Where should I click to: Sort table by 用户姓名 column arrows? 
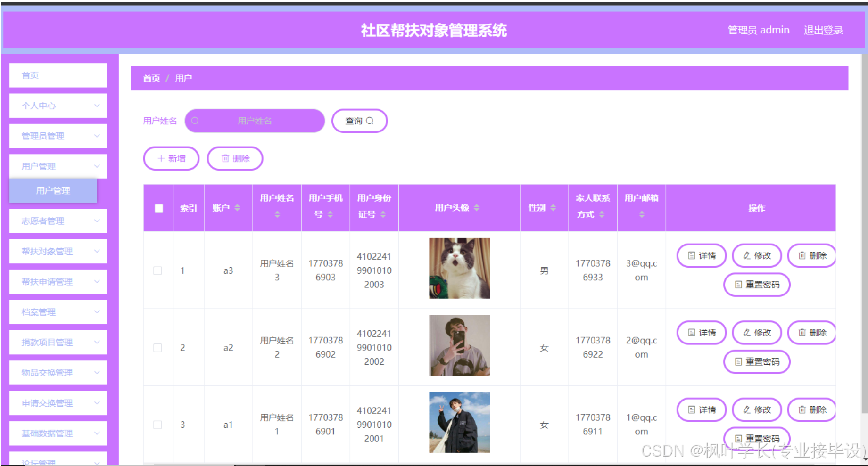tap(277, 214)
